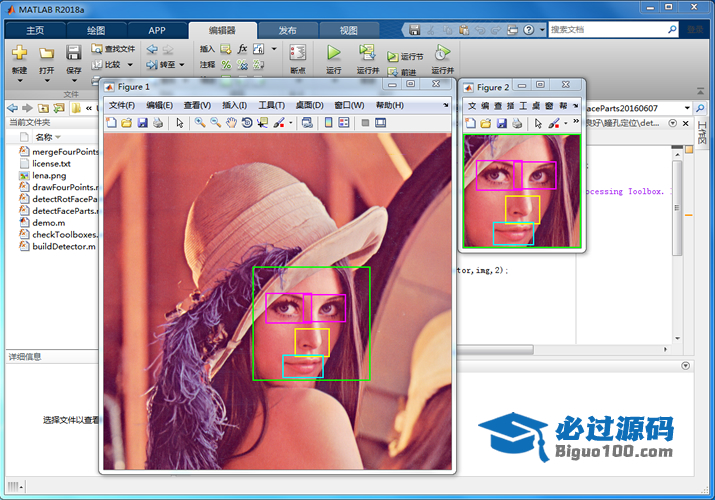
Task: Open the command window circular actions button
Action: (685, 366)
